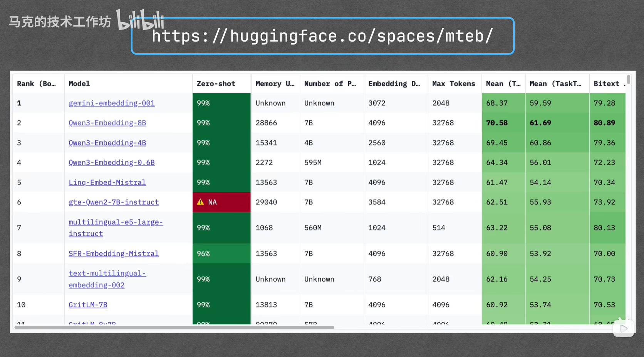
Task: Click the warning icon in the gte-Qwen2-7B-instruct row
Action: [200, 202]
